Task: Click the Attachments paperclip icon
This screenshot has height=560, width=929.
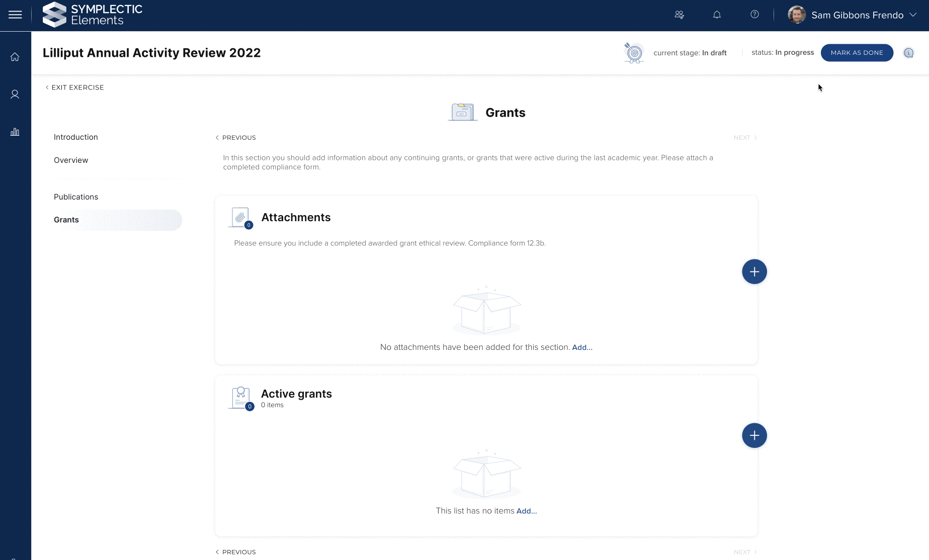Action: click(x=241, y=218)
